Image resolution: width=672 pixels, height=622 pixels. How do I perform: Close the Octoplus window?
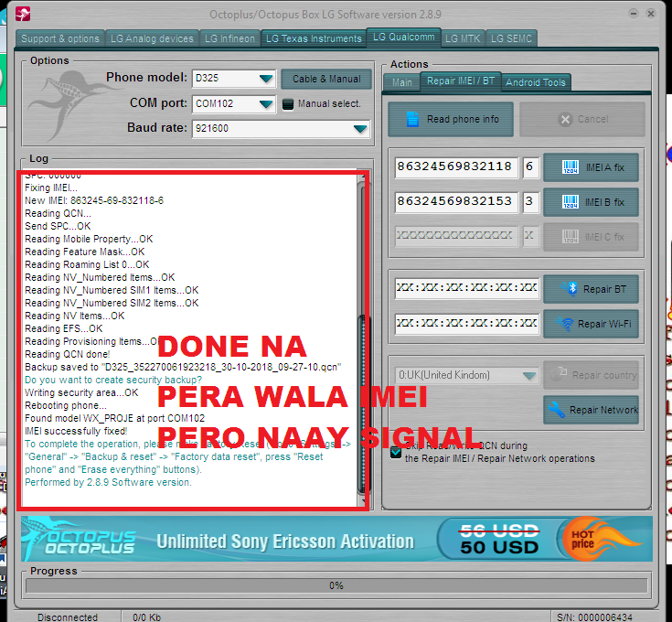point(651,14)
